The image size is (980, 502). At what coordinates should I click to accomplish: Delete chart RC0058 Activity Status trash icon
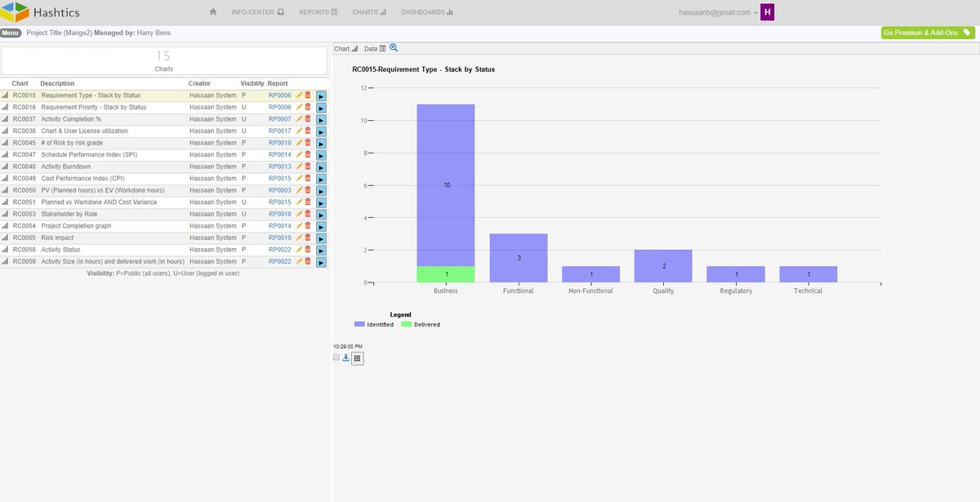(308, 249)
